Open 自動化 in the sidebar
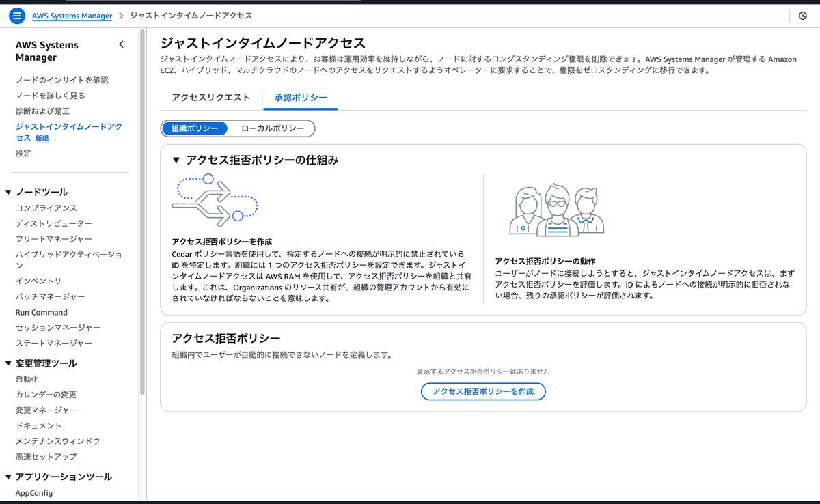Screen dimensions: 820x504 27,379
